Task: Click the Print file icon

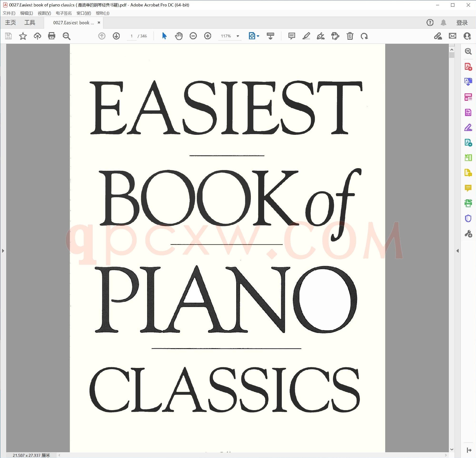Action: [51, 36]
